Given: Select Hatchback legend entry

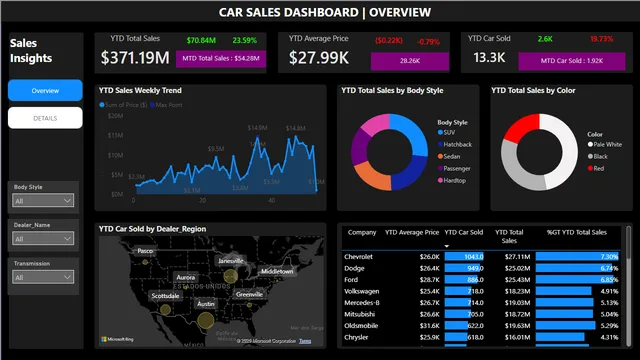Looking at the screenshot, I should pyautogui.click(x=454, y=144).
